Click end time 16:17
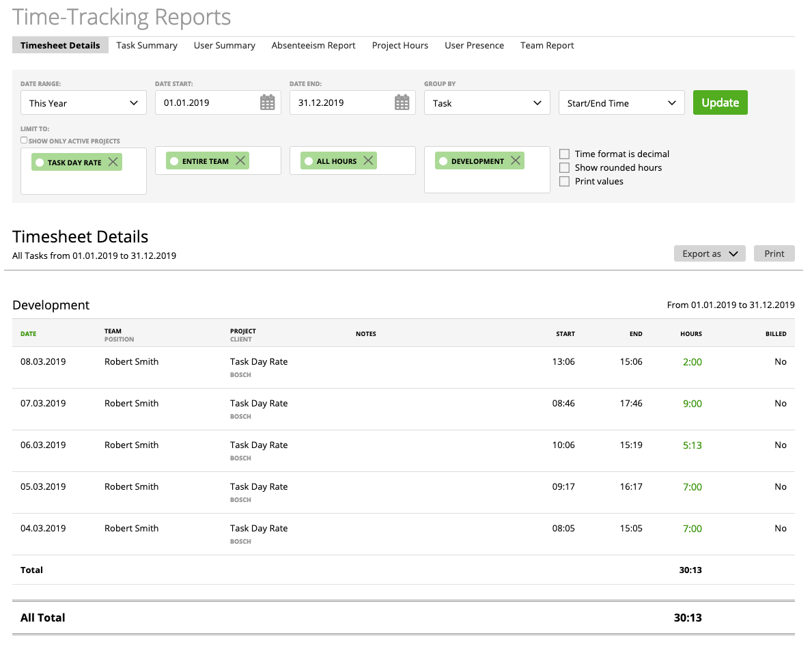Screen dimensions: 812x653 [x=631, y=486]
